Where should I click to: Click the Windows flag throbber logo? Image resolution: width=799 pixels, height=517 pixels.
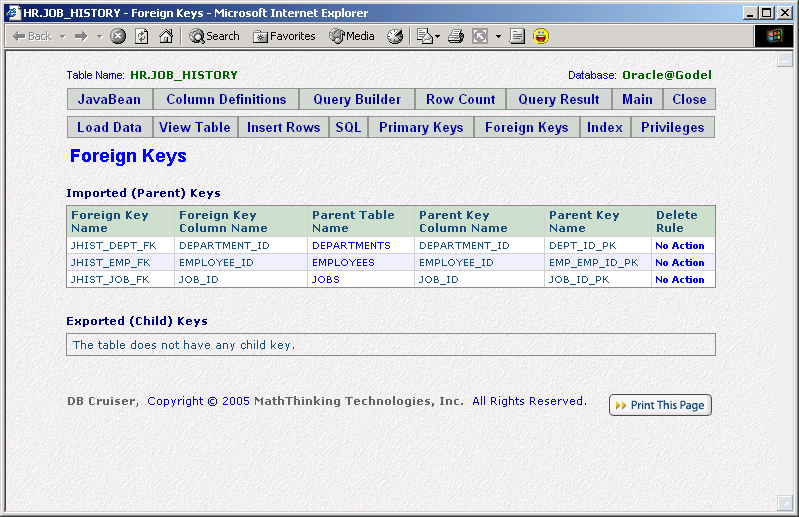pos(774,36)
